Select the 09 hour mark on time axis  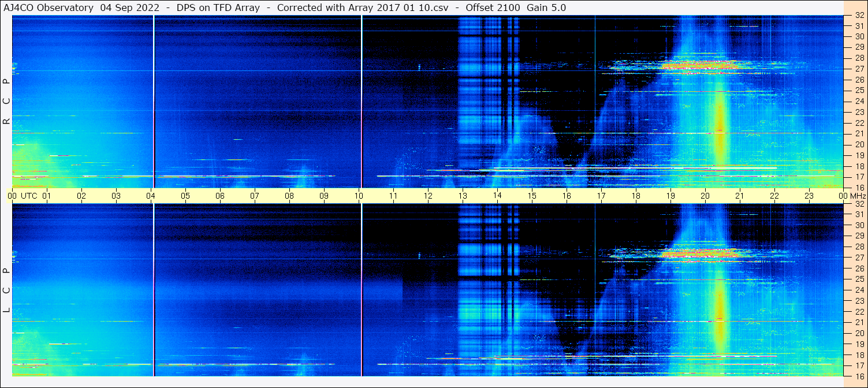tap(324, 196)
